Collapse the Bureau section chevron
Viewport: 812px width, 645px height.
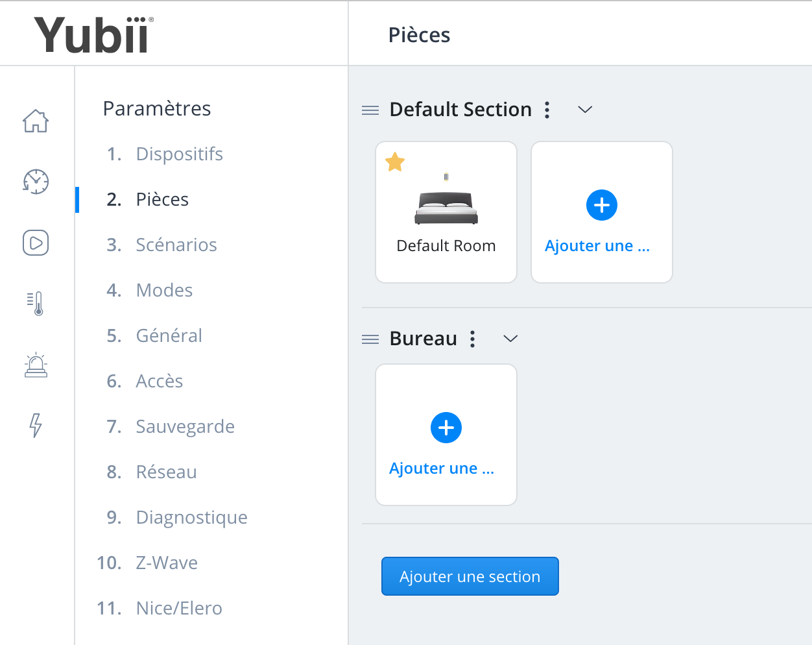point(510,339)
